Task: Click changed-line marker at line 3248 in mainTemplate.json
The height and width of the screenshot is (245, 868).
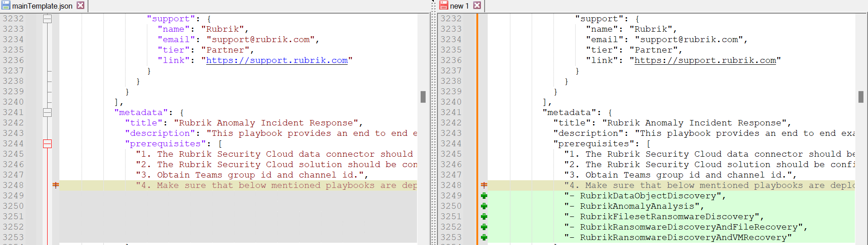Action: coord(56,185)
